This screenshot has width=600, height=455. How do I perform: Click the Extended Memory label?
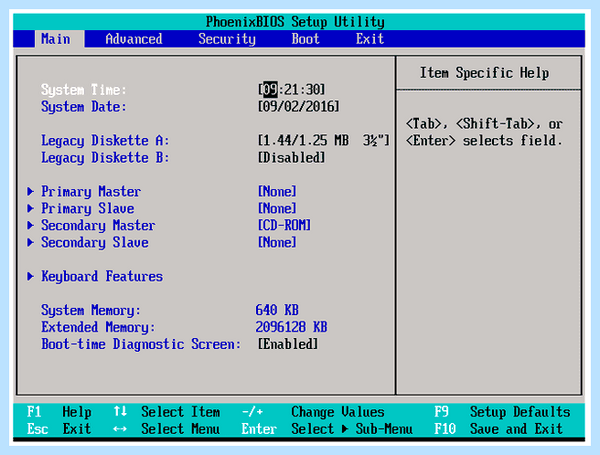coord(98,327)
